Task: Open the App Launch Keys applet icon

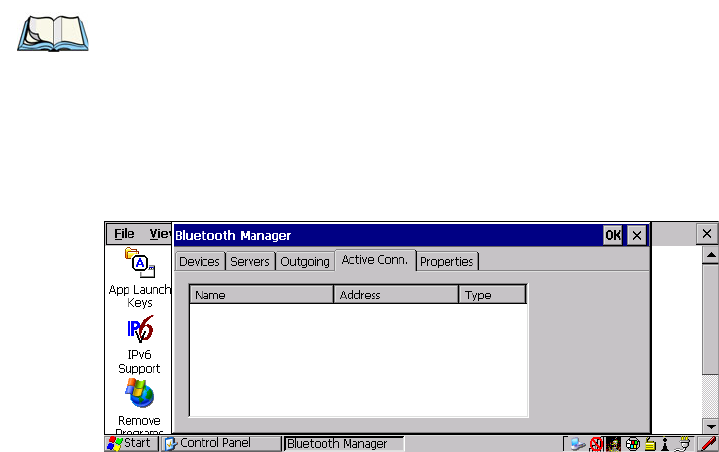Action: tap(140, 263)
